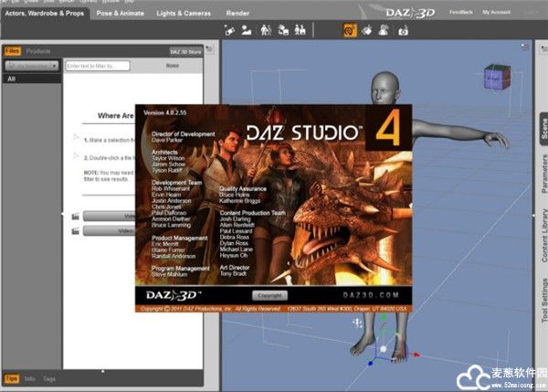Viewport: 548px width, 392px height.
Task: Expand the Parameters side panel tab
Action: click(x=543, y=174)
